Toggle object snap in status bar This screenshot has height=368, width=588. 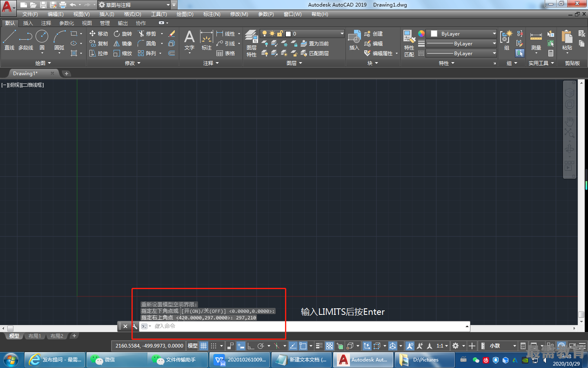(x=303, y=346)
